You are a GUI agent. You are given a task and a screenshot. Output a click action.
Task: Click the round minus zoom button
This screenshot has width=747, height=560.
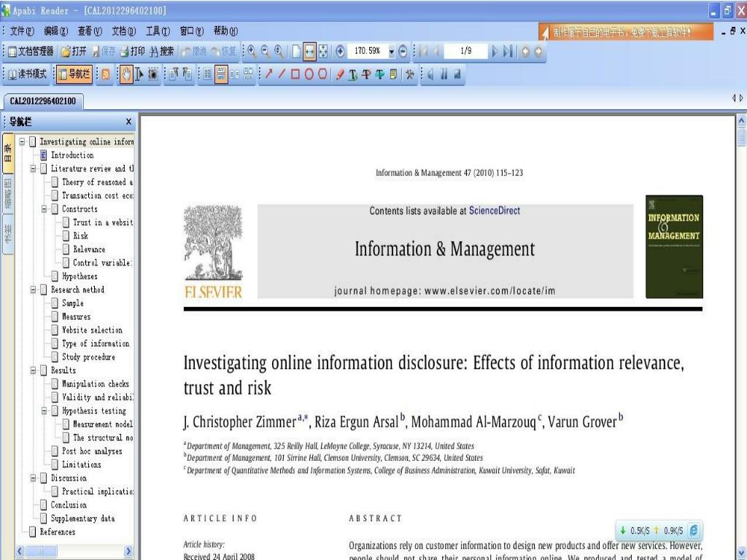coord(403,52)
